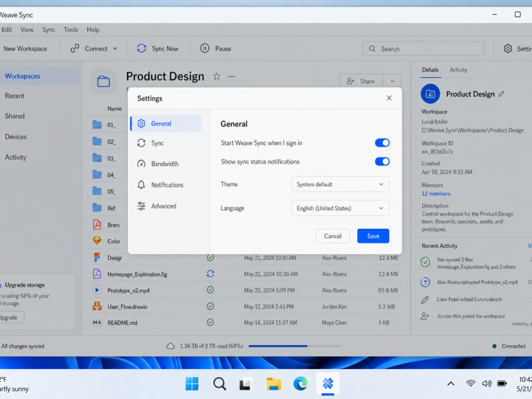Click the Color sketch file icon
Screen dimensions: 532x399
[x=97, y=241]
